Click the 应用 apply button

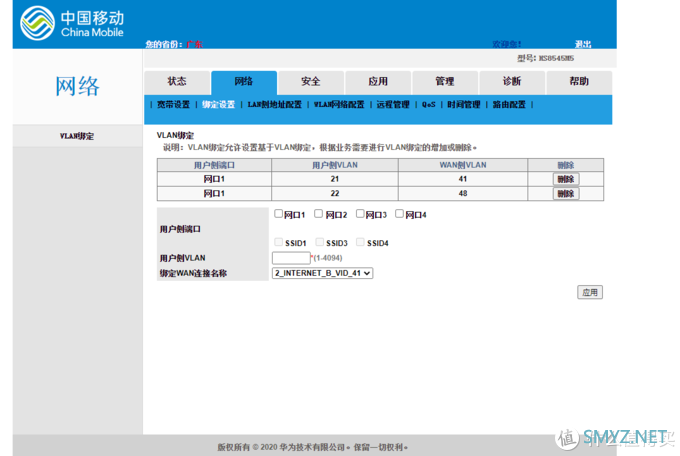pyautogui.click(x=590, y=292)
